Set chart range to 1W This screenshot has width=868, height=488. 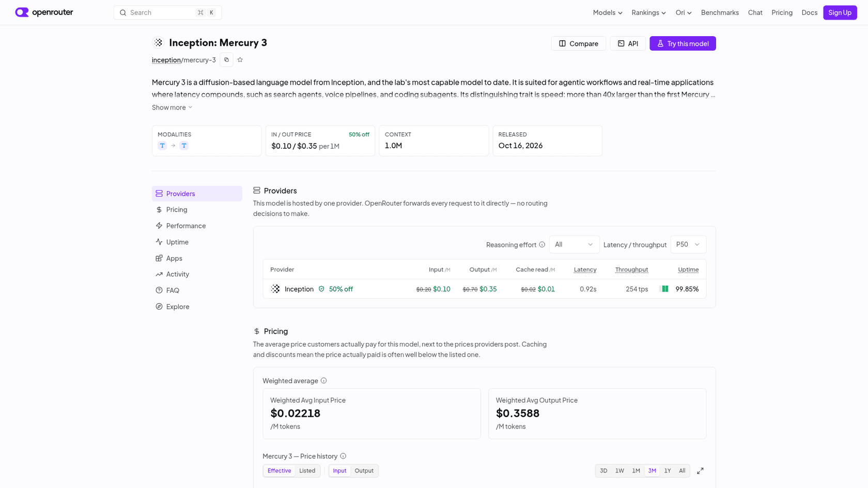[x=619, y=471]
